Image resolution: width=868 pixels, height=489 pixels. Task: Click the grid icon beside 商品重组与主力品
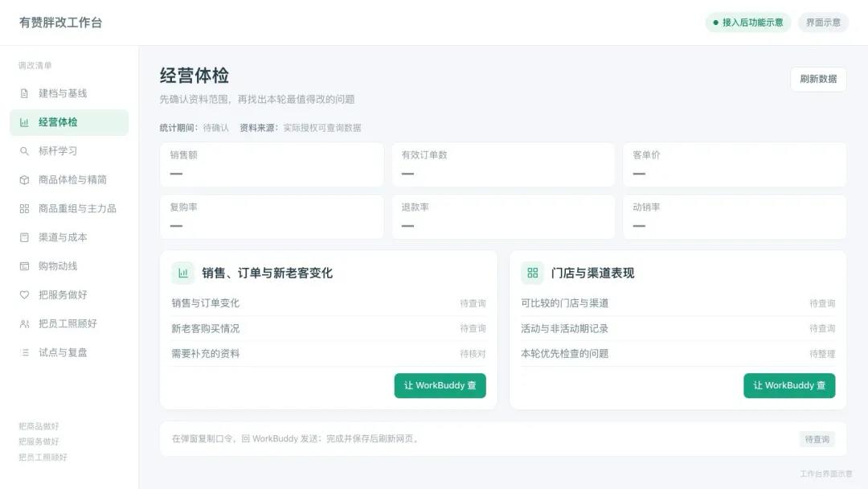[x=24, y=208]
